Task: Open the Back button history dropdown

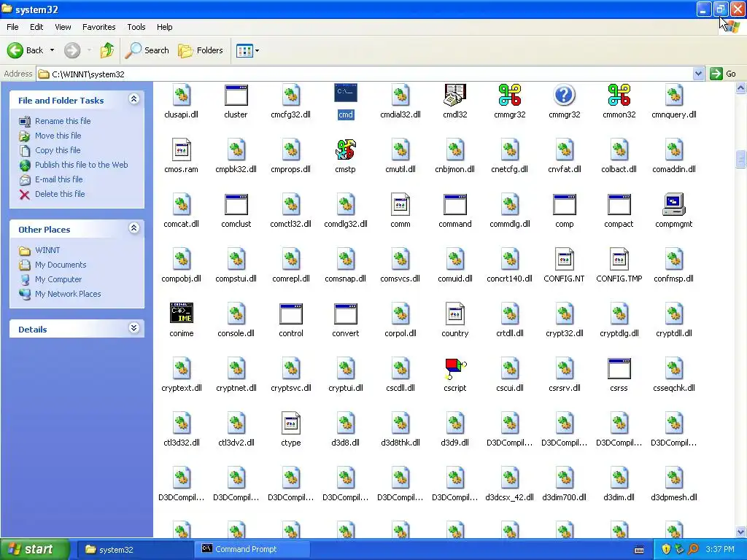Action: pos(52,50)
